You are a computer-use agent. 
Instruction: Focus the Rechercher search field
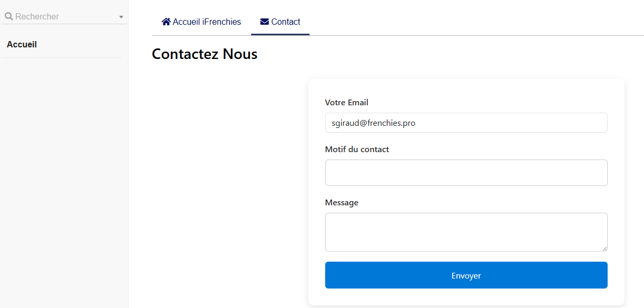click(x=63, y=17)
